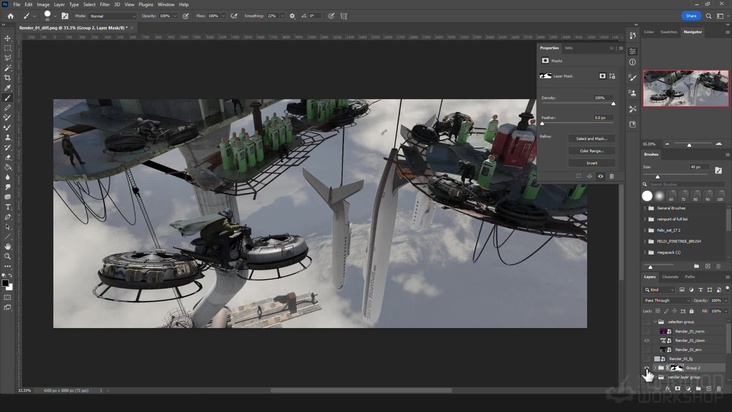The width and height of the screenshot is (732, 412).
Task: Toggle visibility of Render_01_norm layer
Action: (x=647, y=331)
